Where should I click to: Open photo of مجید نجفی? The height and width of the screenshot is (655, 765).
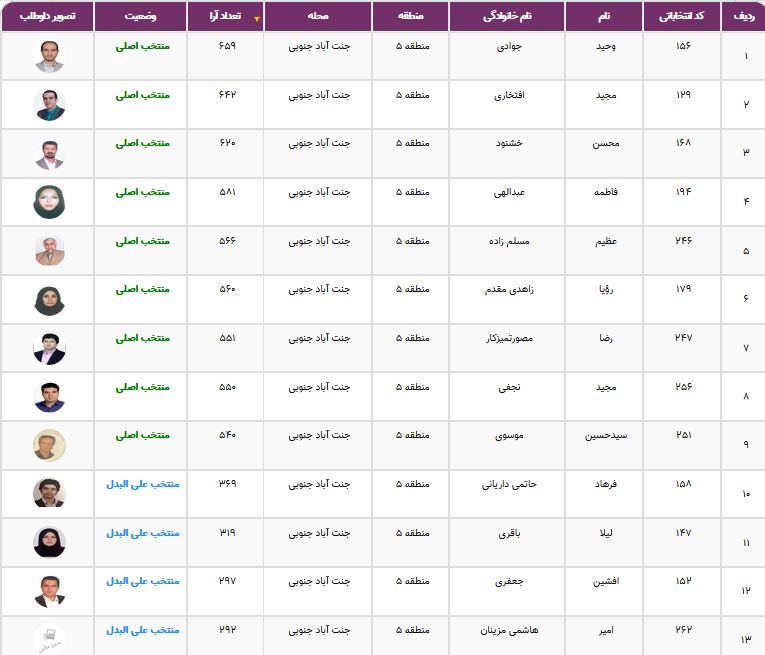[x=49, y=397]
